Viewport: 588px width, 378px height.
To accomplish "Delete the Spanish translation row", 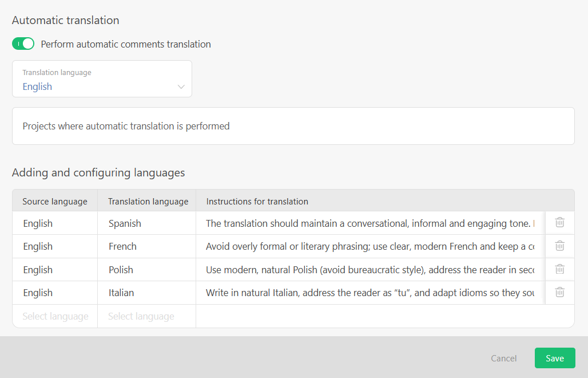I will coord(559,223).
